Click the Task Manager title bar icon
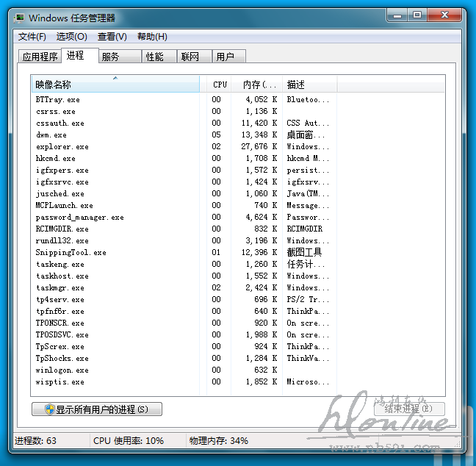Viewport: 476px width, 466px height. (20, 18)
